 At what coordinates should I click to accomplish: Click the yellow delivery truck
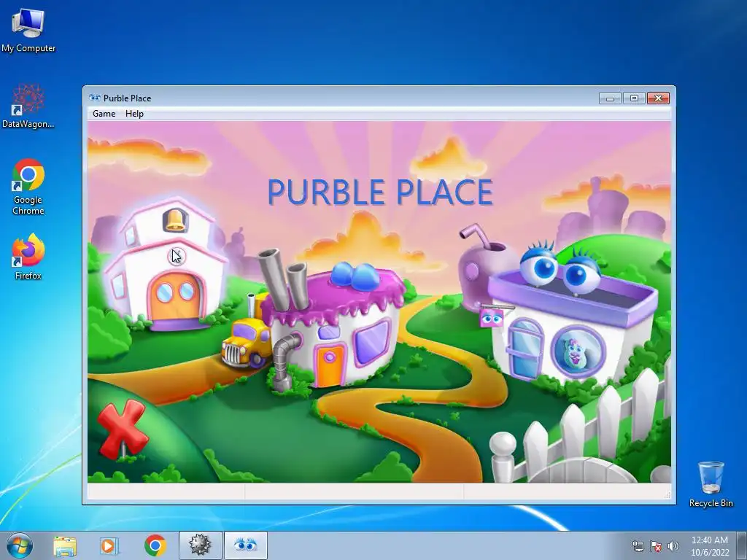247,343
